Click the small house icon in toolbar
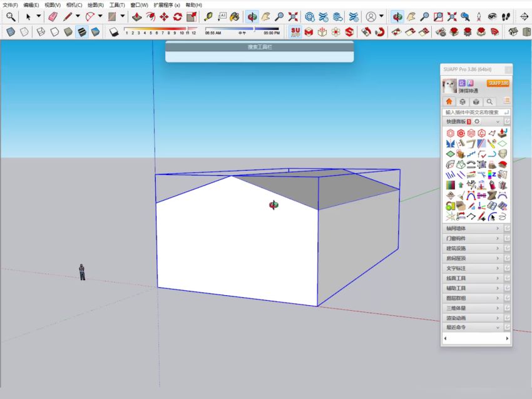 tap(513, 32)
